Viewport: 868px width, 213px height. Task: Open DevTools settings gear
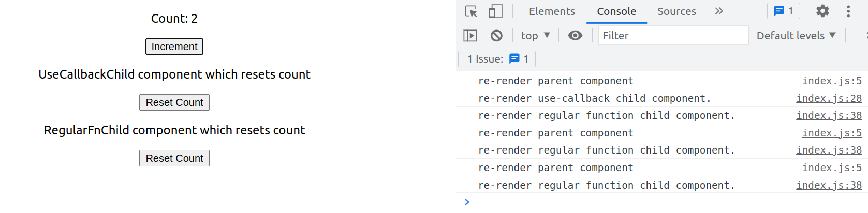click(822, 11)
